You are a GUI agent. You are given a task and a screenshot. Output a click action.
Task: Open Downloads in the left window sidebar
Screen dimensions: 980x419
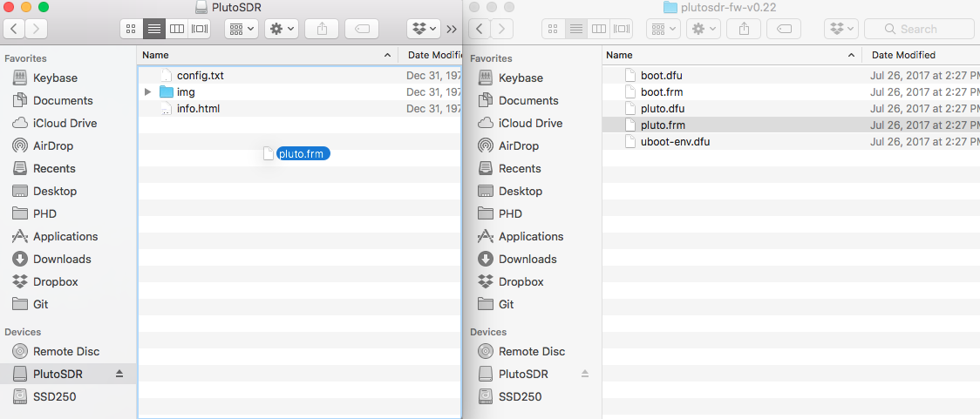point(62,259)
